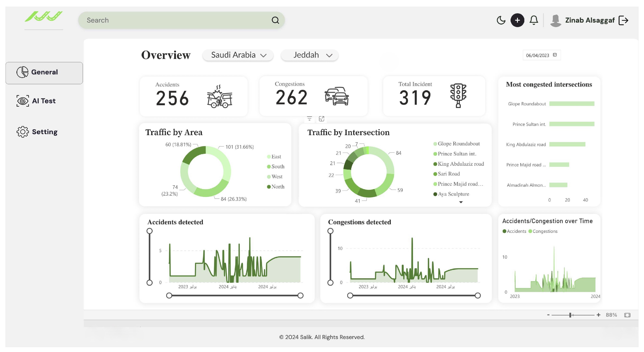Click the user avatar icon
Screen dimensions: 644x352
(x=555, y=21)
